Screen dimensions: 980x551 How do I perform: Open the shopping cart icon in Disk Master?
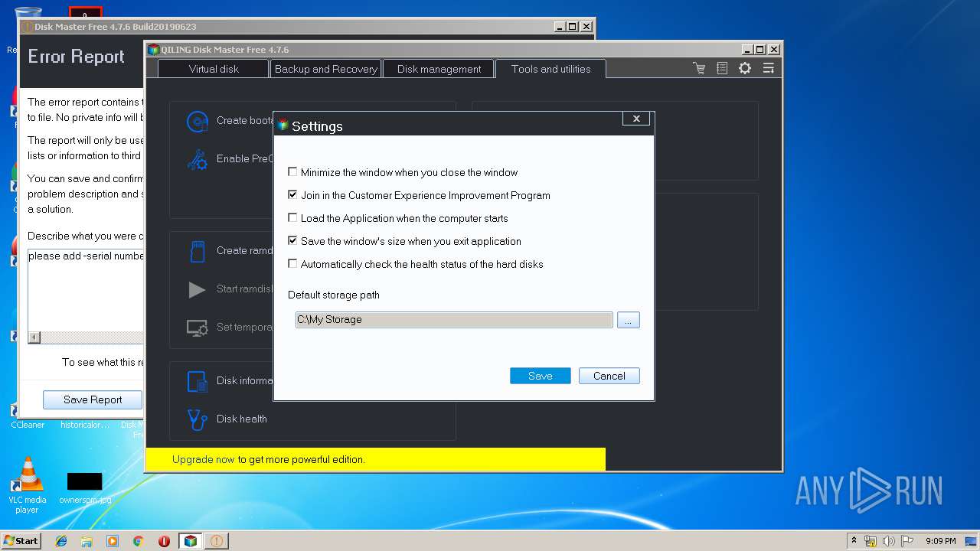coord(699,68)
